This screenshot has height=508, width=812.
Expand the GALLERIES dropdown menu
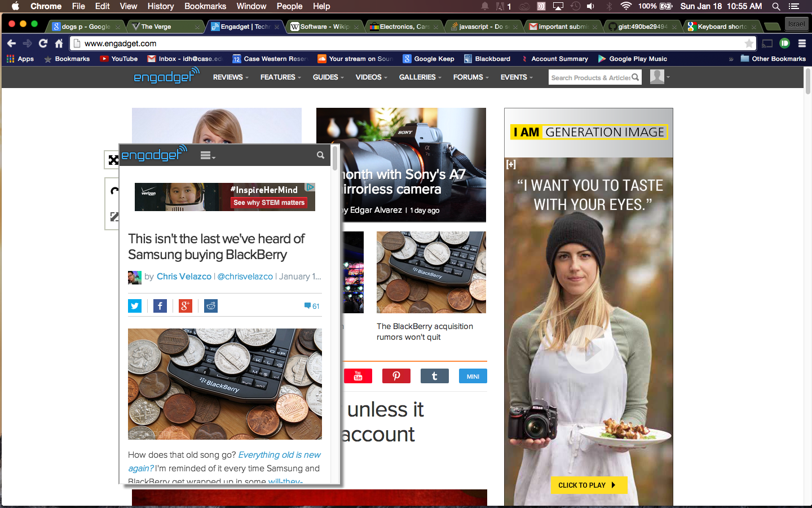(x=420, y=77)
